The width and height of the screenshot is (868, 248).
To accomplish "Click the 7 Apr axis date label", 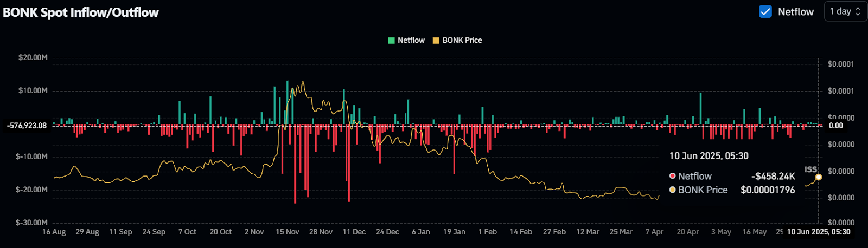I will pyautogui.click(x=654, y=232).
